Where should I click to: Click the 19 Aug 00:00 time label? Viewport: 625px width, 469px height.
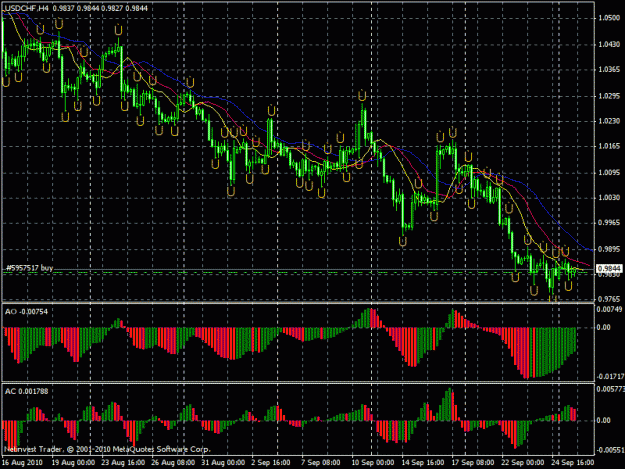tap(73, 463)
